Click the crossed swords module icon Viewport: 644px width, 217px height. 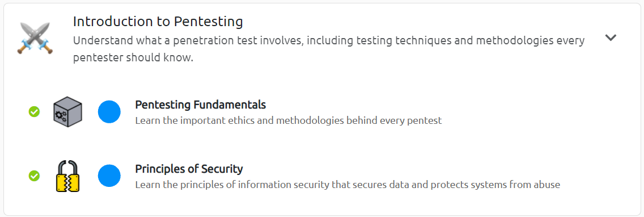click(x=35, y=38)
